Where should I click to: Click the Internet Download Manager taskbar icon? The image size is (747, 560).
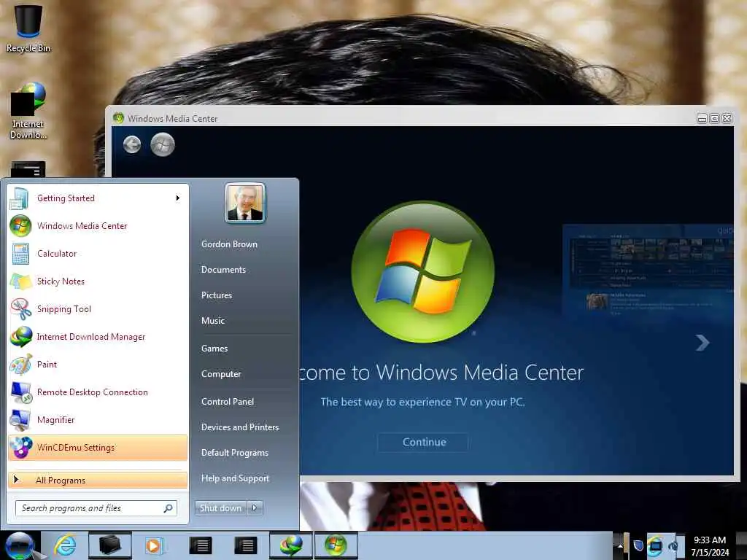click(290, 545)
